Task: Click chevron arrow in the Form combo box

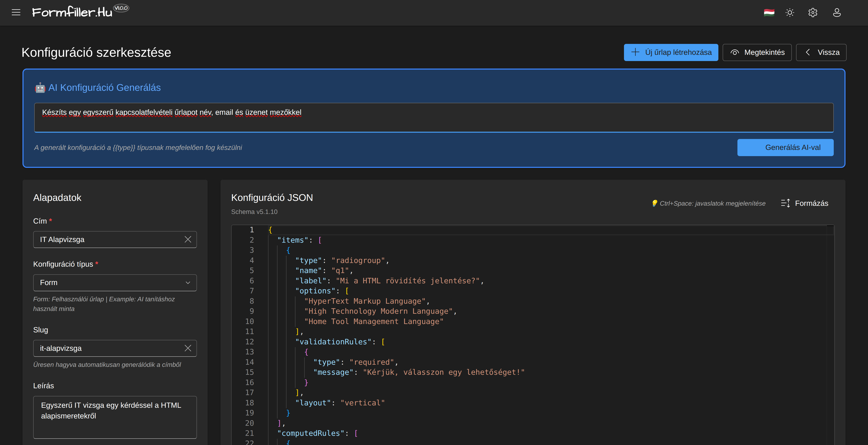Action: (x=188, y=283)
